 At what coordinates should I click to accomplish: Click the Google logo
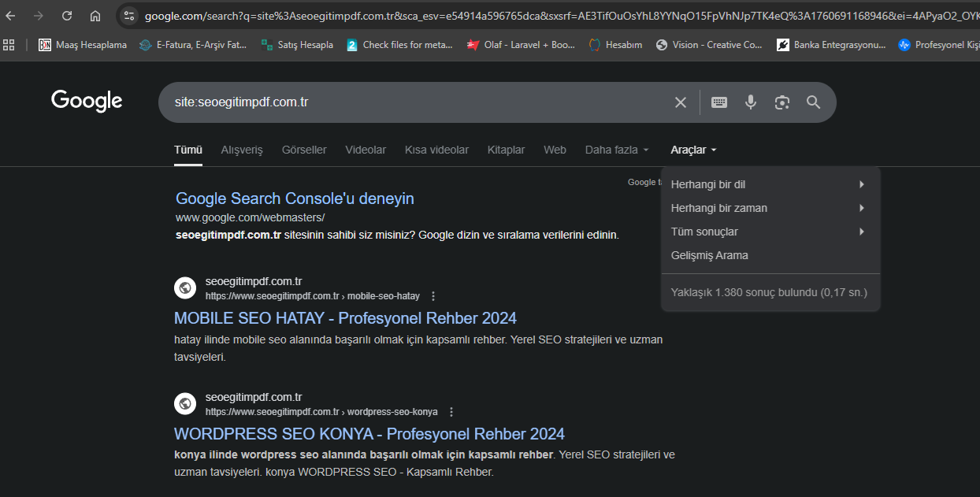(87, 101)
